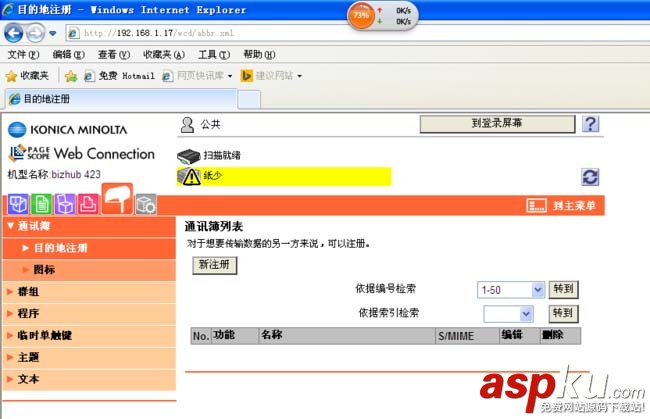Screen dimensions: 650x419
Task: Go back with the browser back arrow
Action: (13, 33)
